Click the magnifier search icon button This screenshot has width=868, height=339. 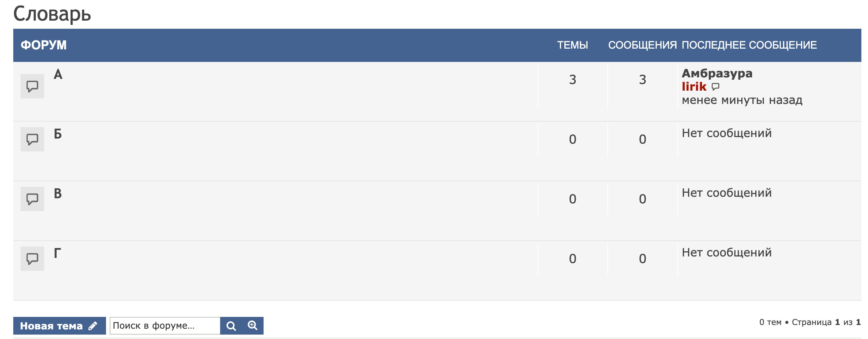tap(231, 326)
